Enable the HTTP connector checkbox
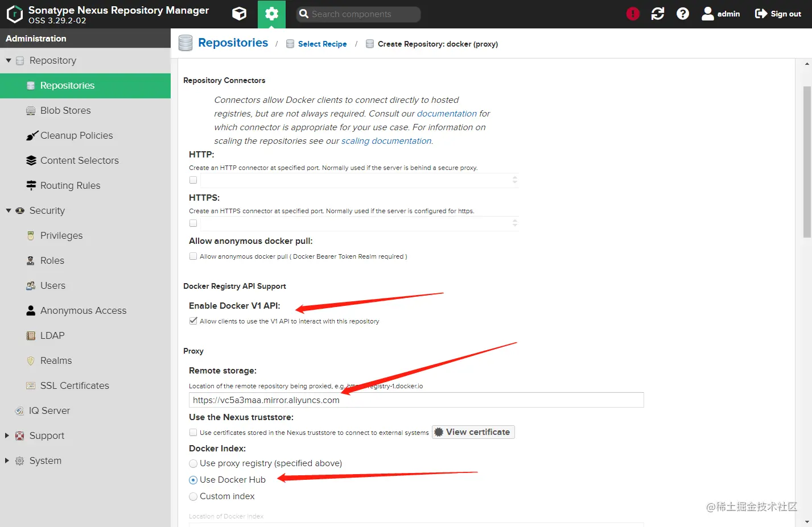 point(193,180)
